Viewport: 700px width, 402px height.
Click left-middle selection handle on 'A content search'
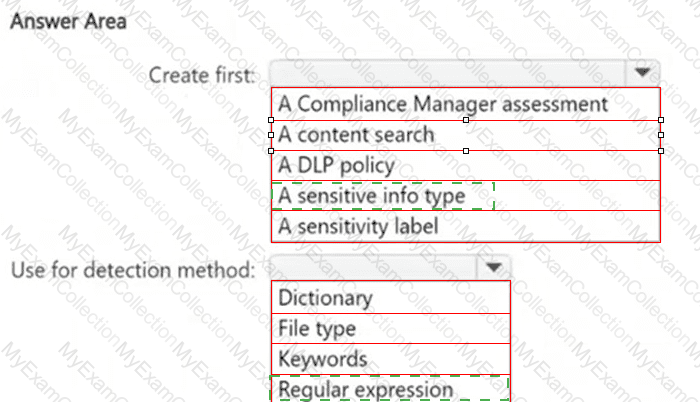[271, 135]
